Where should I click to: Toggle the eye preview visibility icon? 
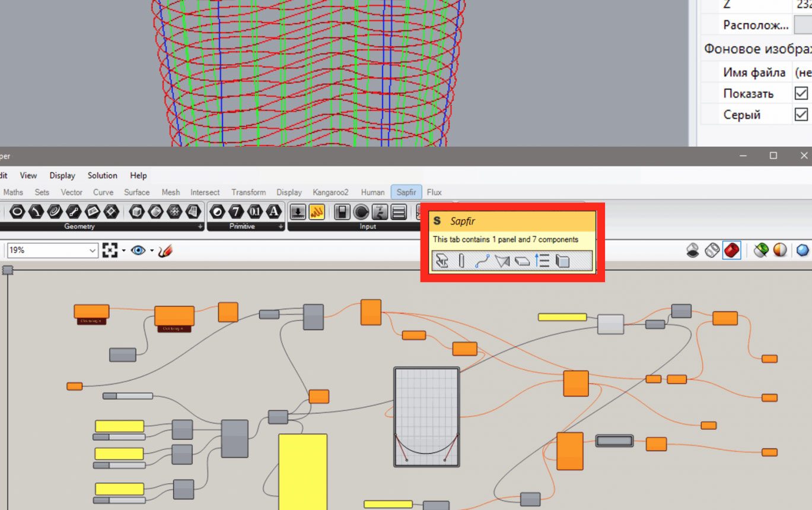coord(138,251)
